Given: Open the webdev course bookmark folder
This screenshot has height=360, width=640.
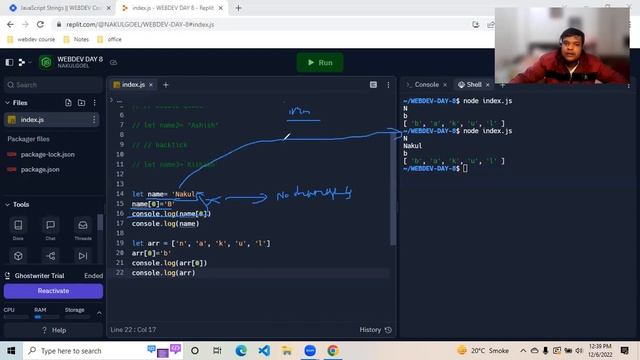Looking at the screenshot, I should coord(31,40).
